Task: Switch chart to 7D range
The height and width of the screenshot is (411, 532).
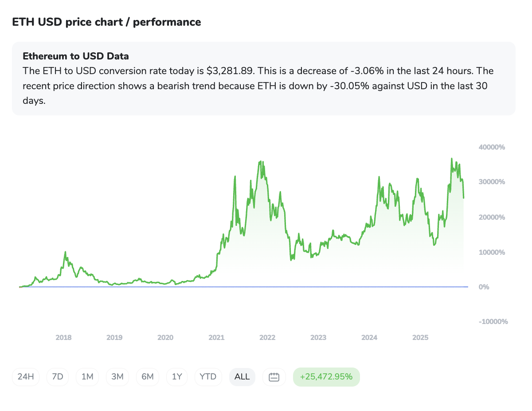Action: pyautogui.click(x=58, y=377)
